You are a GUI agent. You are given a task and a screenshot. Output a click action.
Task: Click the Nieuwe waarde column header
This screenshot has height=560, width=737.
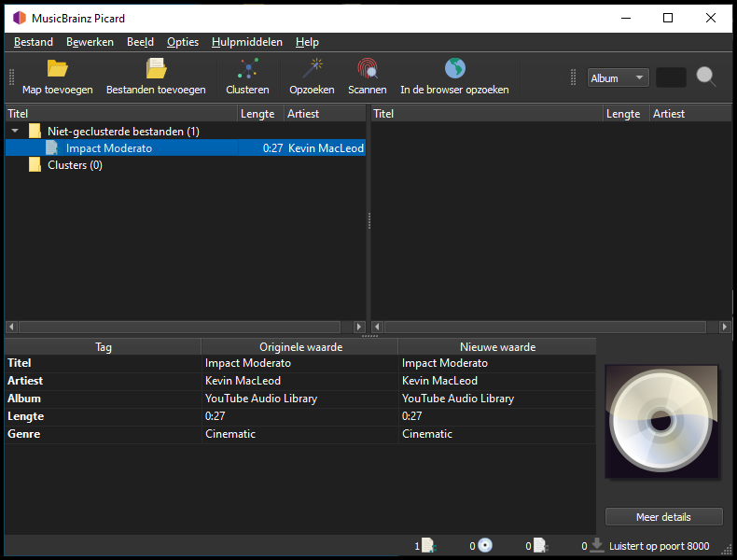coord(497,347)
